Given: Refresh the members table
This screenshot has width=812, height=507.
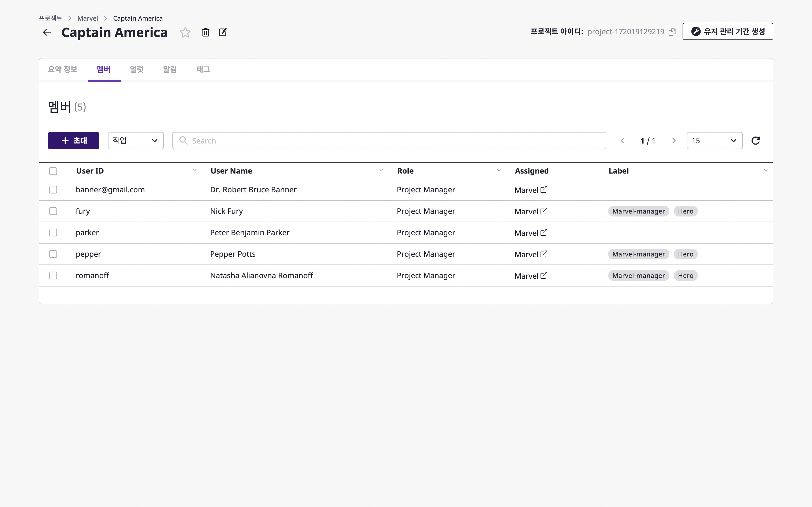Looking at the screenshot, I should (x=755, y=141).
